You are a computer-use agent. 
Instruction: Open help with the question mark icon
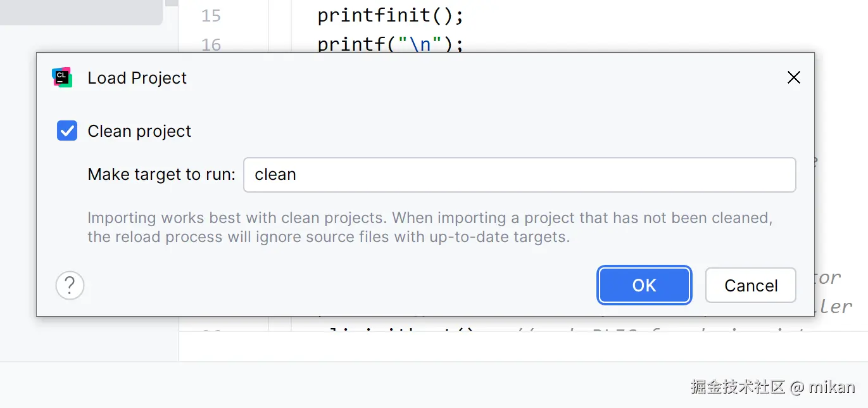point(70,285)
